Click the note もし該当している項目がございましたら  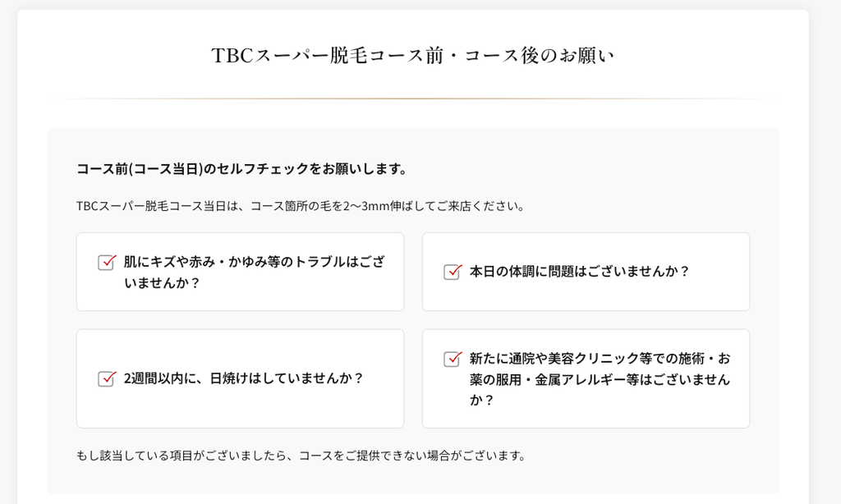coord(301,456)
